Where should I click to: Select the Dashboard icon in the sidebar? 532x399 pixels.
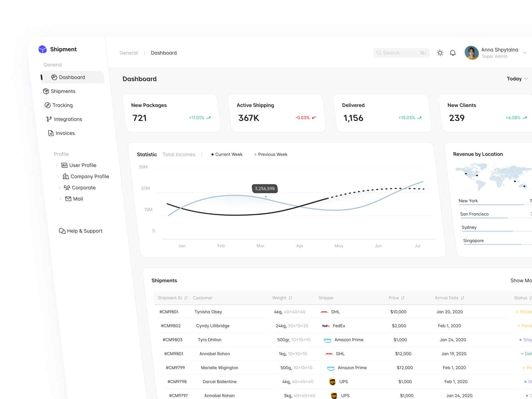click(x=55, y=77)
